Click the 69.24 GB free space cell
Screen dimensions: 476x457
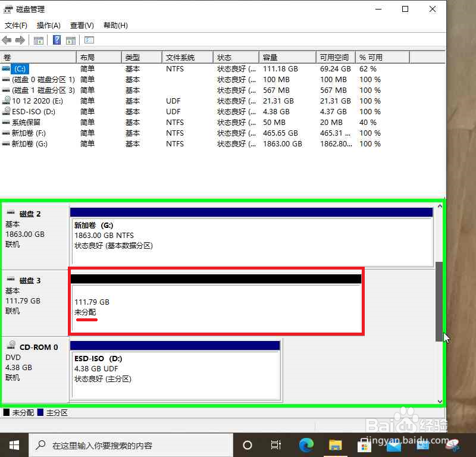[335, 69]
